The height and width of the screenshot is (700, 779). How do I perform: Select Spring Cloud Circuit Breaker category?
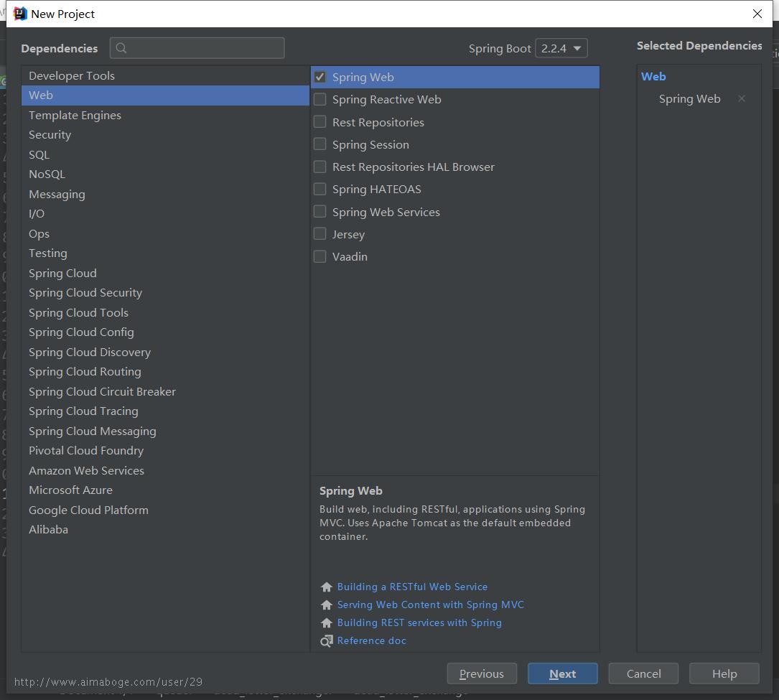tap(165, 391)
